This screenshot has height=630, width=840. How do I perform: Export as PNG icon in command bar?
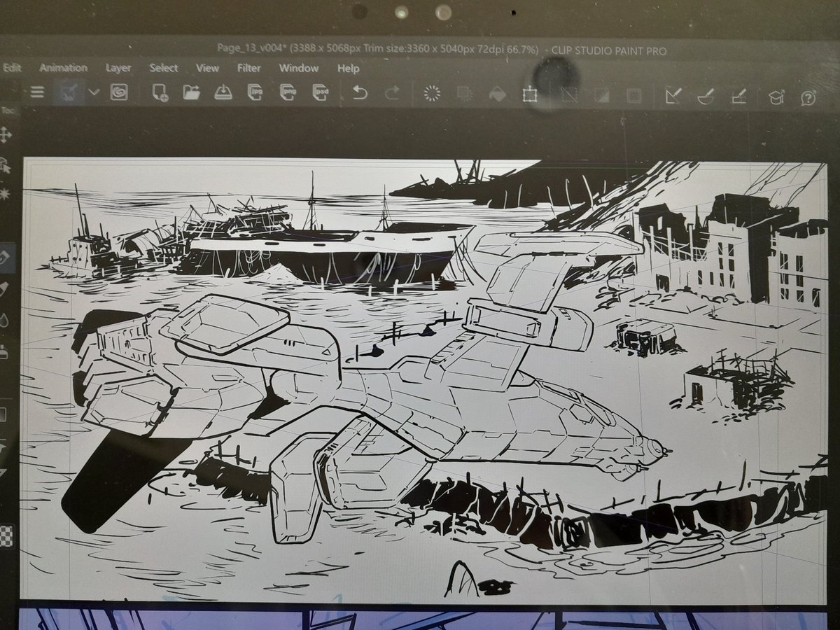click(287, 92)
